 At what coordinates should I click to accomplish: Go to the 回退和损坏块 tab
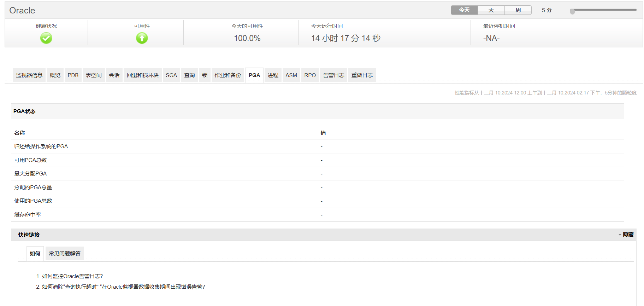pos(143,75)
